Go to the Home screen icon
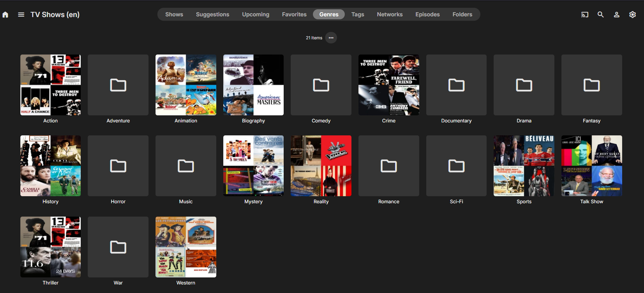Image resolution: width=644 pixels, height=293 pixels. click(5, 15)
